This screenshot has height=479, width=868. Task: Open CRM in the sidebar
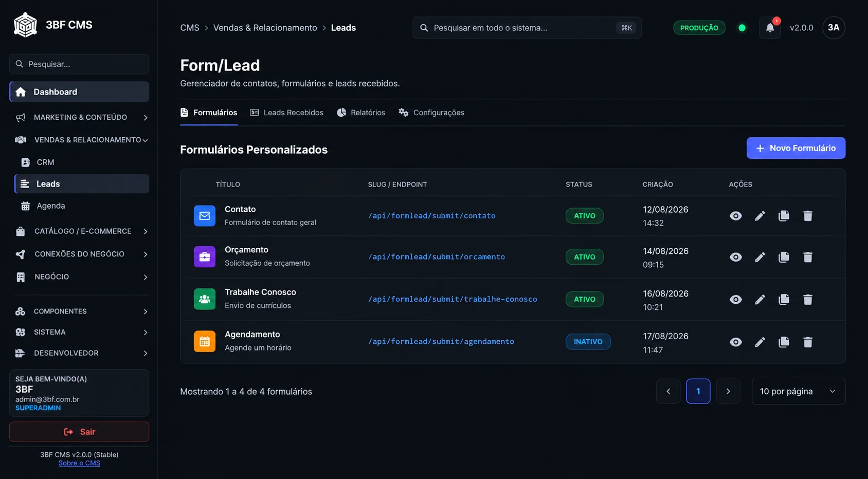coord(82,162)
